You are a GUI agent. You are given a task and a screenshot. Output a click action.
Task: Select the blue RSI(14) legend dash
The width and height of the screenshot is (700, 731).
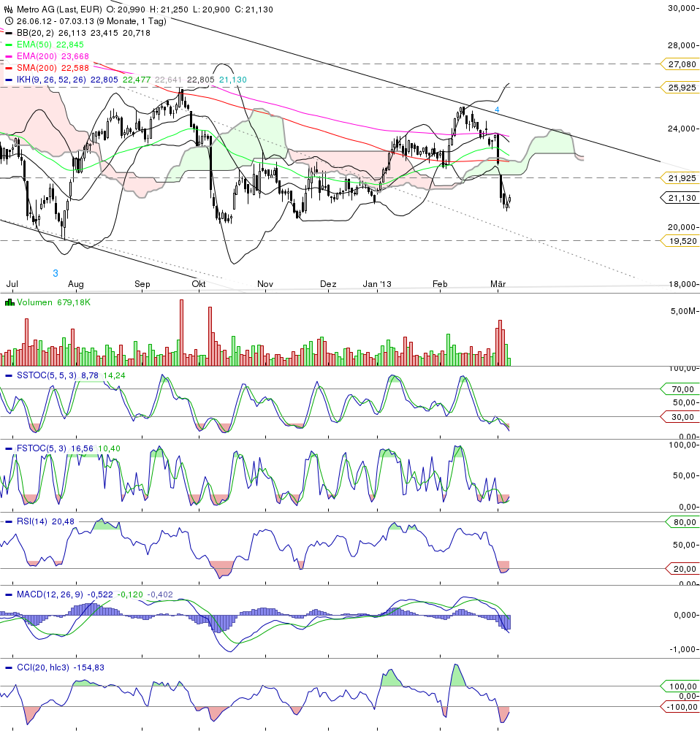tap(8, 521)
